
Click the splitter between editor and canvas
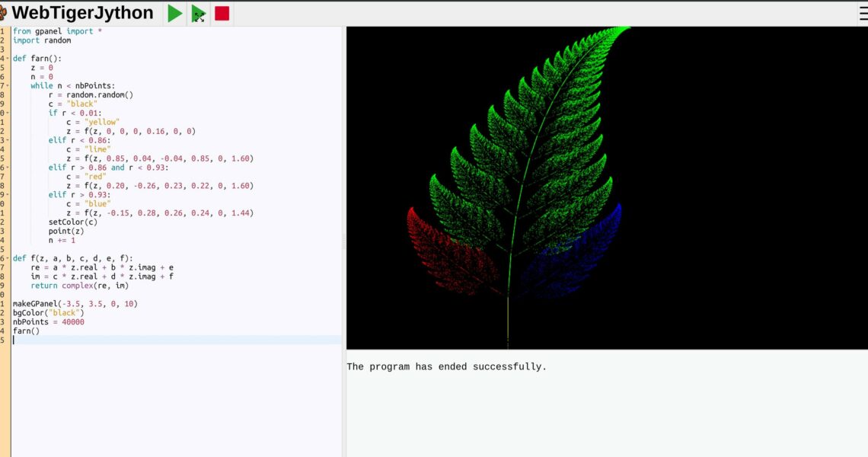click(x=344, y=241)
